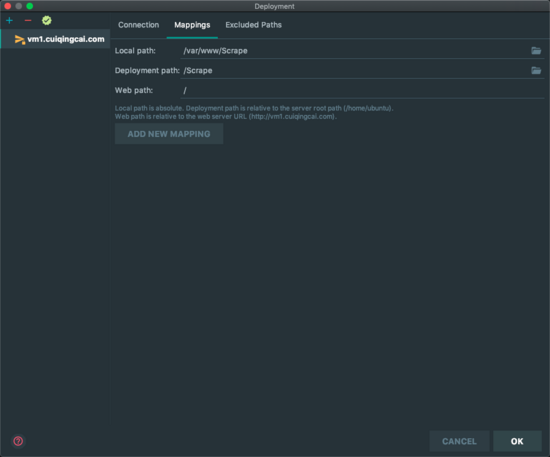Viewport: 550px width, 457px height.
Task: Click the SFTP arrow icon beside vm1.cuiqingcai.com
Action: 20,40
